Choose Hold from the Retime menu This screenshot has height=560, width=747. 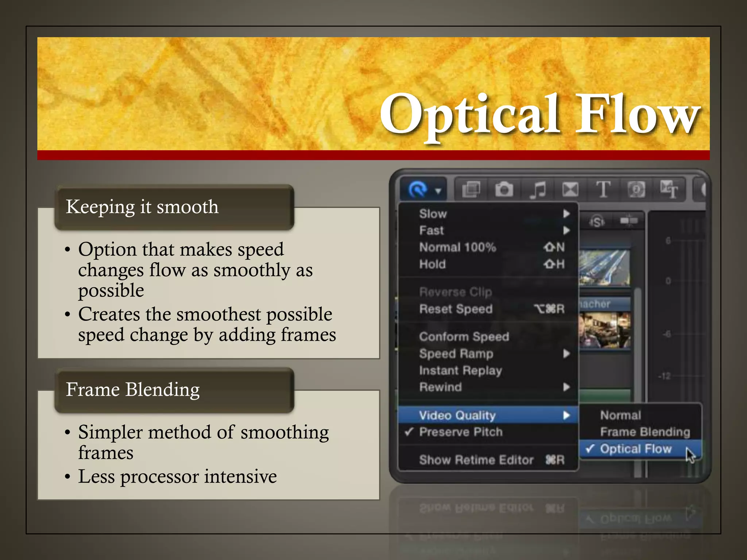pyautogui.click(x=489, y=264)
